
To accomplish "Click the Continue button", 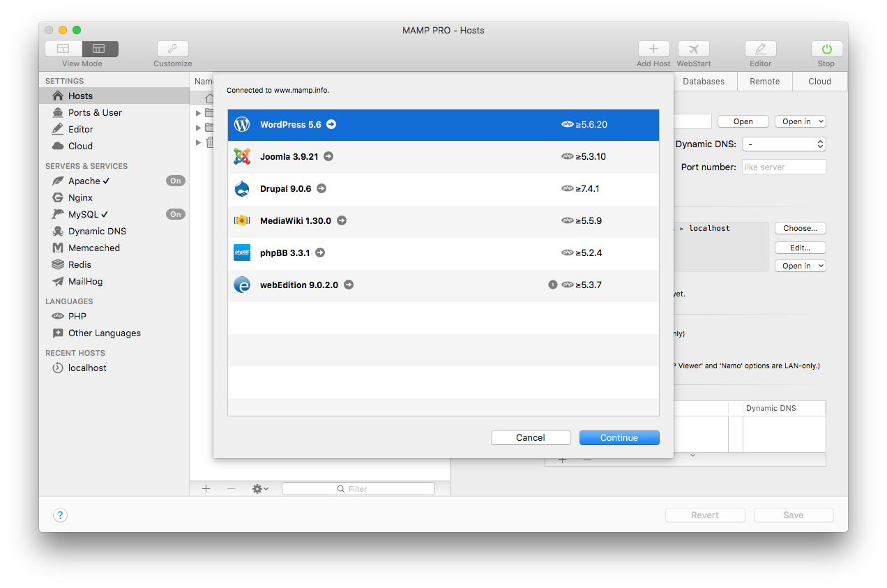I will pos(619,437).
